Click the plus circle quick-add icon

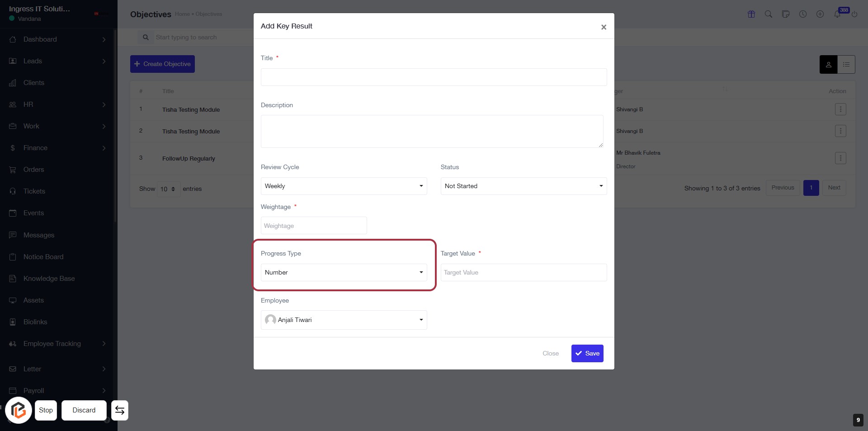(x=820, y=14)
